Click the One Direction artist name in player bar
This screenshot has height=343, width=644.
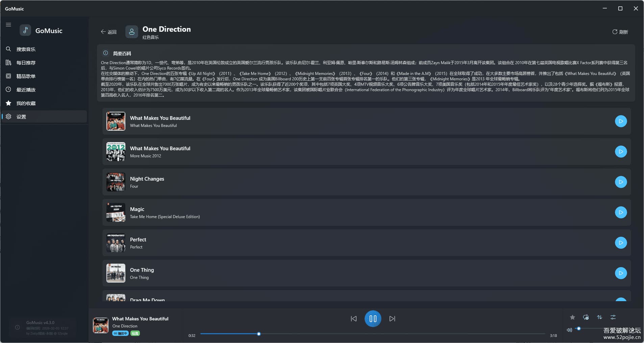click(125, 326)
